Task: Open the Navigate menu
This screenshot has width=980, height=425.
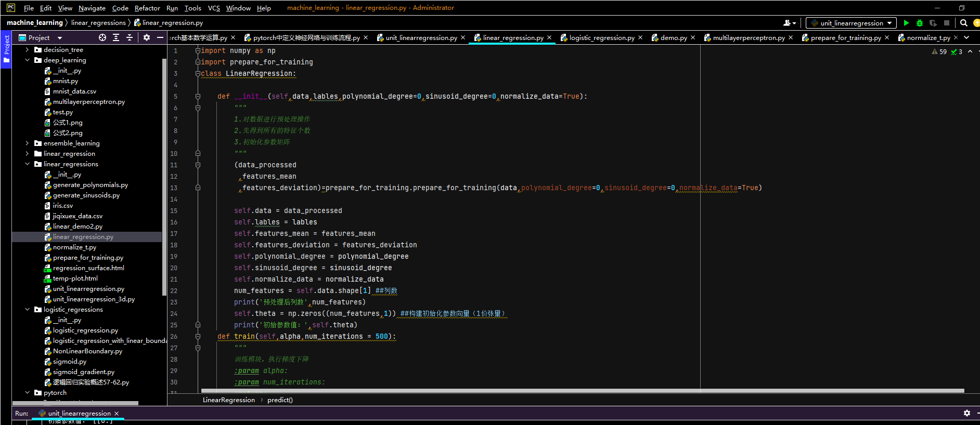Action: point(92,8)
